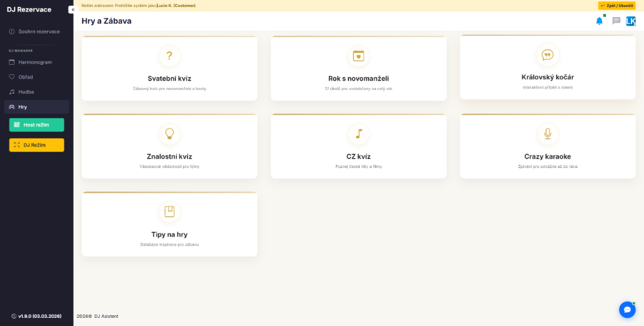The width and height of the screenshot is (644, 326).
Task: Open Souhrn rezervace in the sidebar
Action: click(x=36, y=31)
